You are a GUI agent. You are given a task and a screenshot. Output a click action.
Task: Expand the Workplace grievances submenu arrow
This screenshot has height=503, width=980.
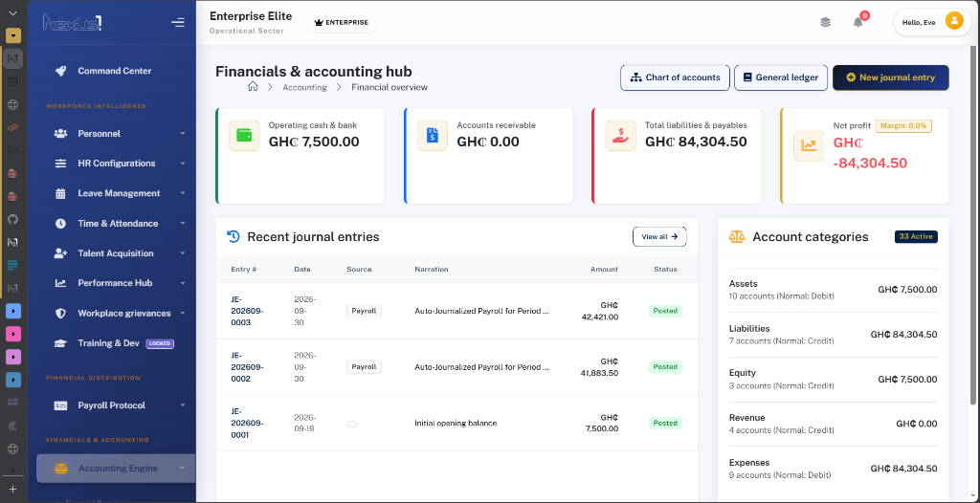tap(183, 313)
